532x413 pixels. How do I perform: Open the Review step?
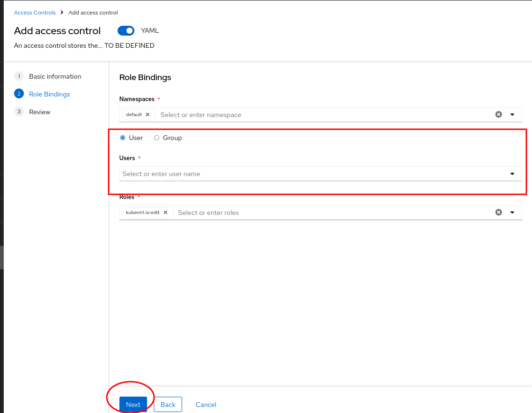pyautogui.click(x=39, y=112)
